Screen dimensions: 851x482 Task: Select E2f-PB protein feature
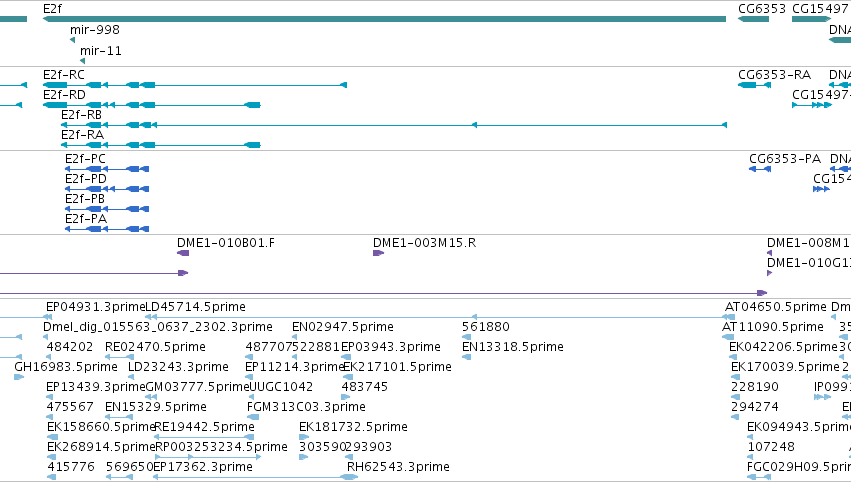coord(107,209)
